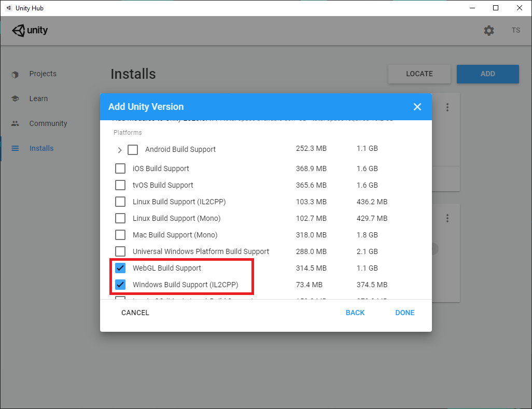Image resolution: width=532 pixels, height=409 pixels.
Task: Click the Projects sidebar cube icon
Action: (15, 74)
